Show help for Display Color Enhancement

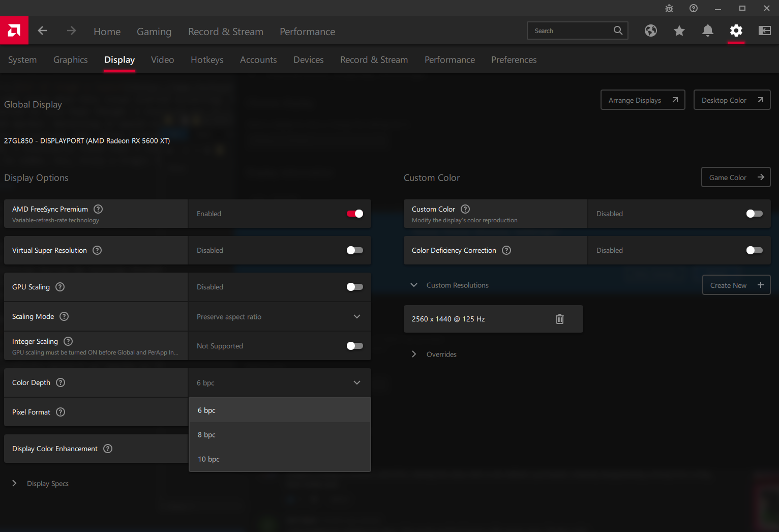tap(108, 449)
